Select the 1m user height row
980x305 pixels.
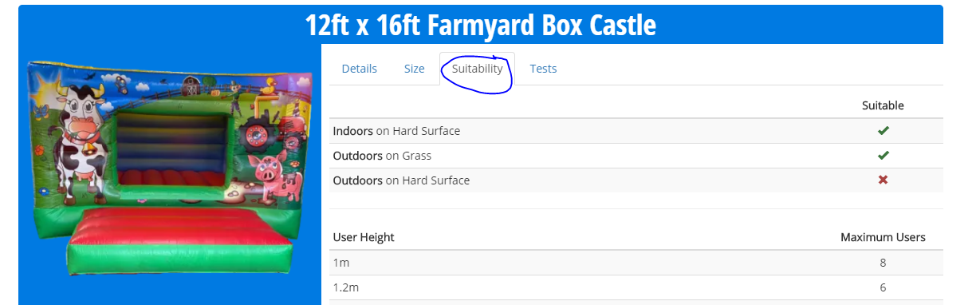click(x=636, y=263)
